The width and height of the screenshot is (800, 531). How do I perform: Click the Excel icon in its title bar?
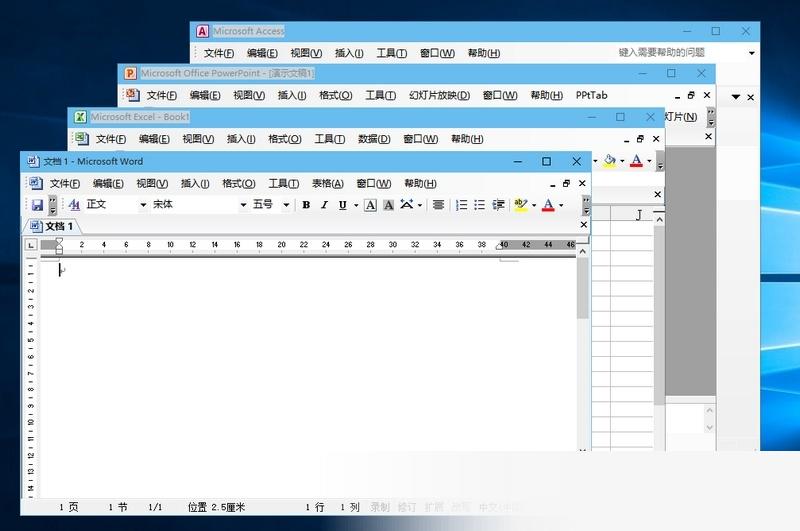(80, 117)
